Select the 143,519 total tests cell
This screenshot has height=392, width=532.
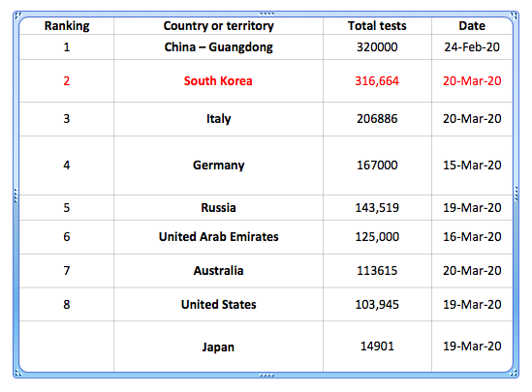pos(377,208)
